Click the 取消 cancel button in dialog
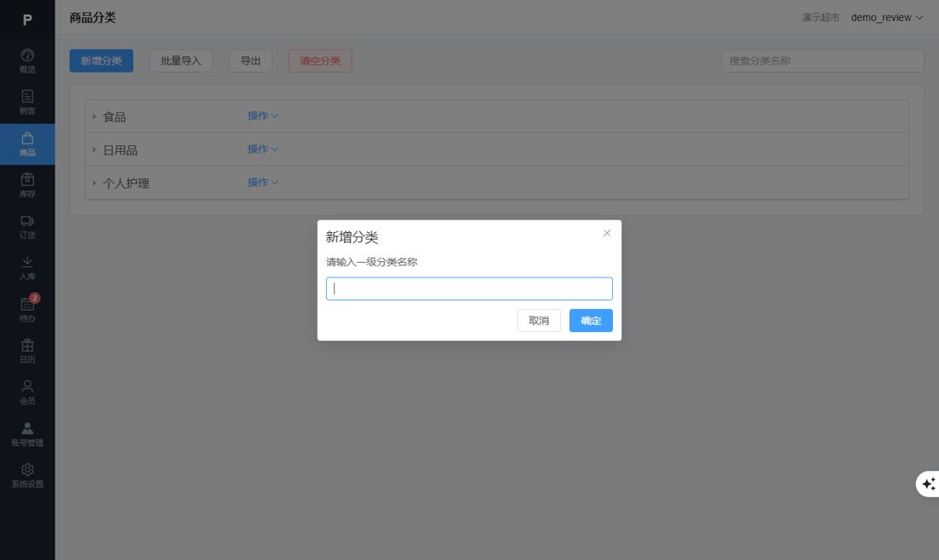Screen dimensions: 939x560 tap(539, 320)
